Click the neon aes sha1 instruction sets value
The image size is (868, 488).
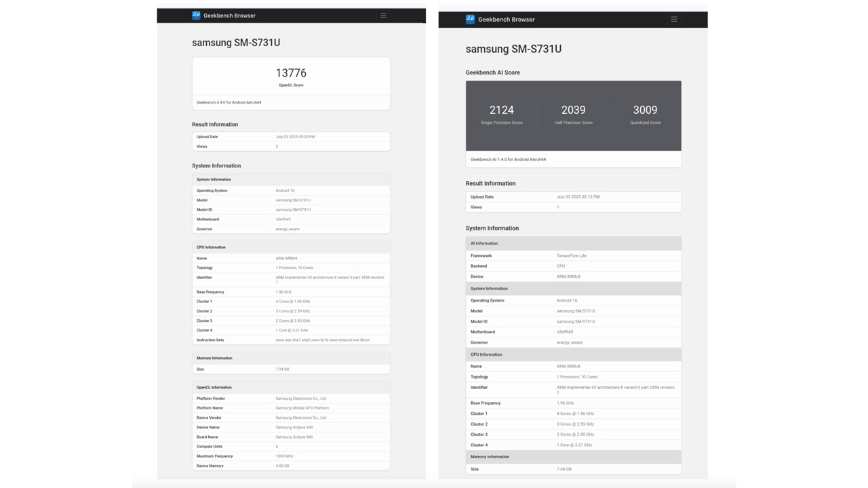point(323,340)
